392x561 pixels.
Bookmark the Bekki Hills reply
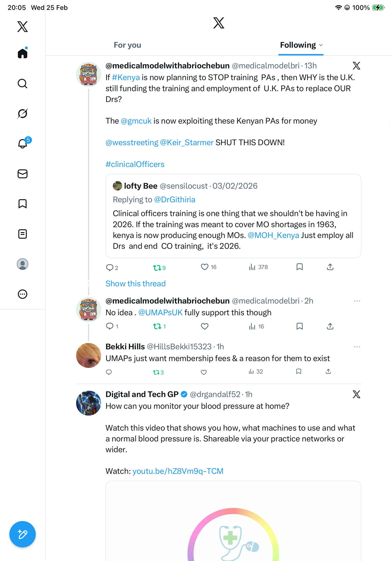click(298, 372)
